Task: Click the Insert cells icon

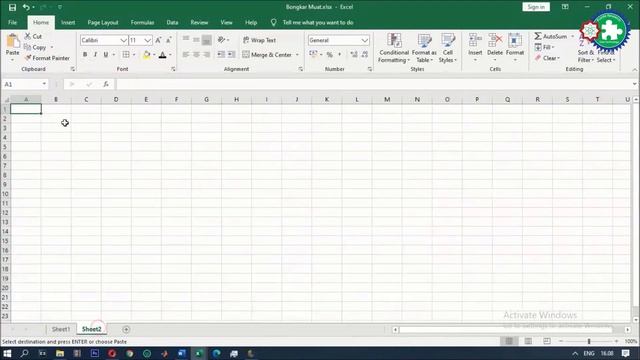Action: (x=475, y=41)
